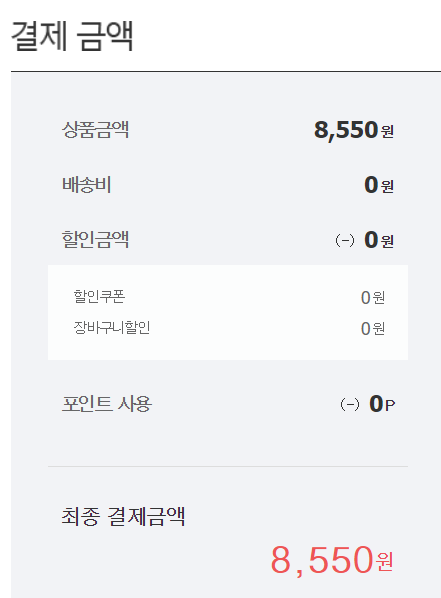This screenshot has width=441, height=598.
Task: Click the divider line above 최종 결제금액
Action: click(228, 466)
